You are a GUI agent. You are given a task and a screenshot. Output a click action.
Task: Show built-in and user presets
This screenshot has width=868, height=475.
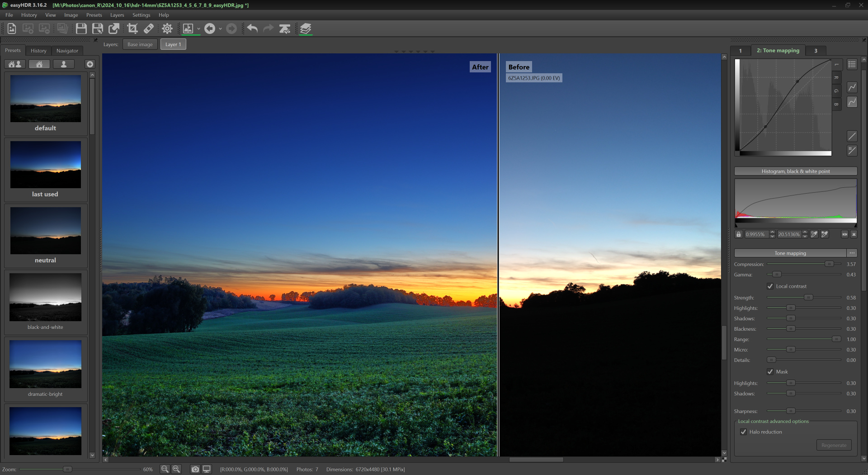tap(15, 64)
